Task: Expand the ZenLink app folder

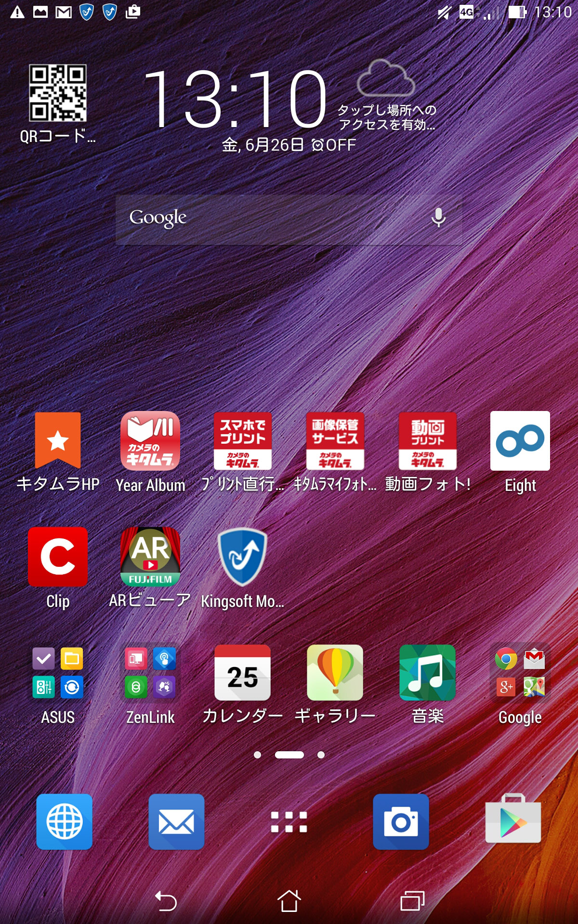Action: coord(150,673)
